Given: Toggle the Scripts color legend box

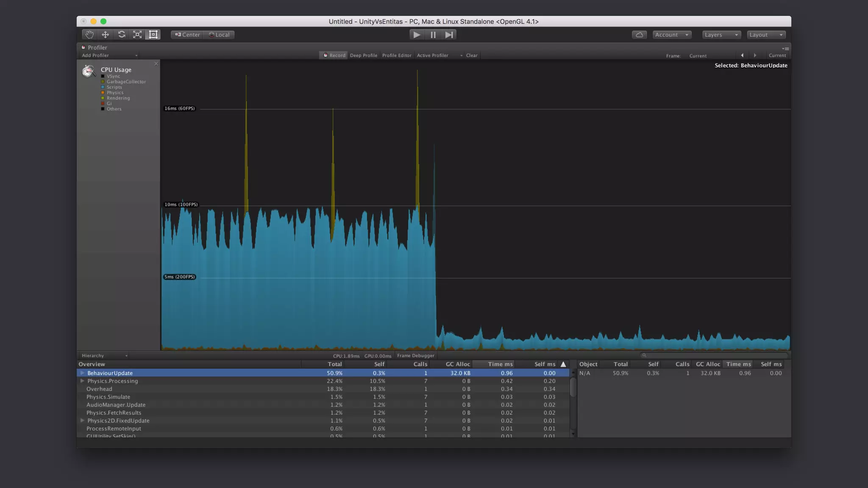Looking at the screenshot, I should point(103,87).
